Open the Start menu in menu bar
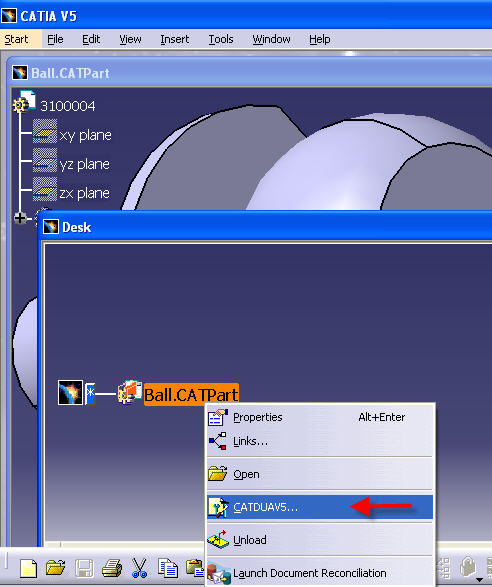The height and width of the screenshot is (587, 492). 16,39
